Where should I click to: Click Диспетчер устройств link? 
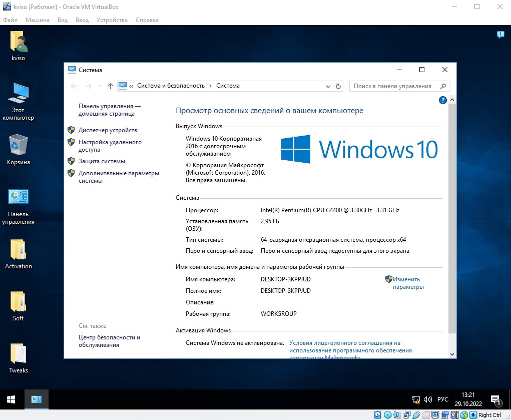click(x=108, y=130)
